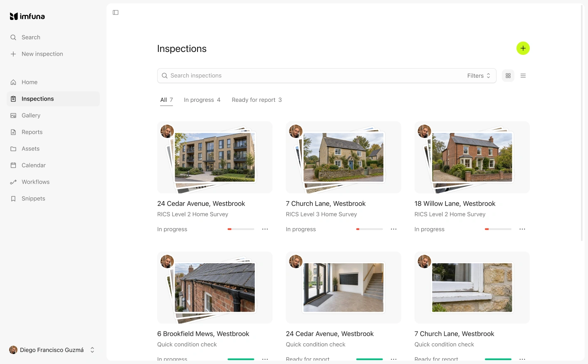Click the assignee avatar on 6 Brookfield Mews card
Screen dimensions: 588x364
click(x=167, y=261)
